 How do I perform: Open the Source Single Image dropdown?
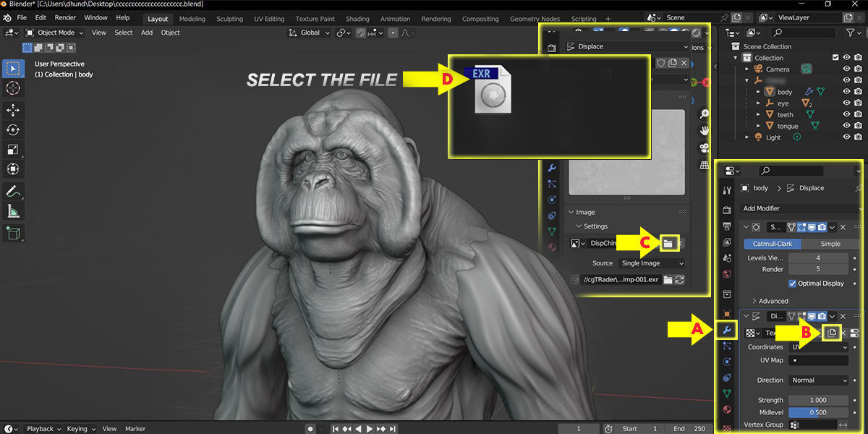tap(651, 263)
